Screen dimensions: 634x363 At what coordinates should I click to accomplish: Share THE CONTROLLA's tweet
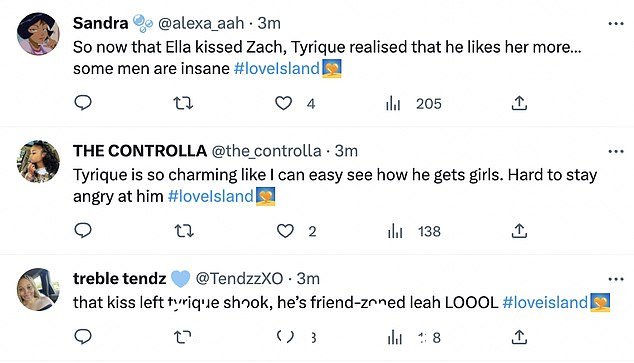click(x=519, y=231)
